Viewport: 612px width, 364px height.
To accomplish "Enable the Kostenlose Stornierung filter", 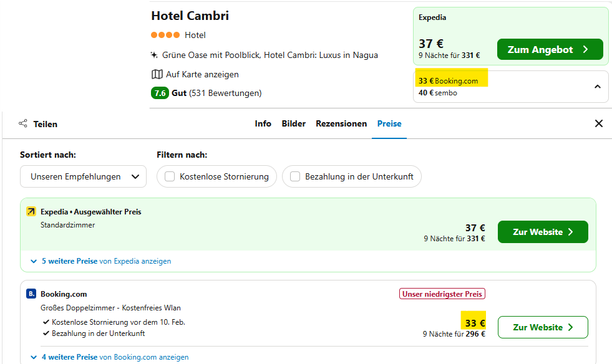I will pos(170,176).
